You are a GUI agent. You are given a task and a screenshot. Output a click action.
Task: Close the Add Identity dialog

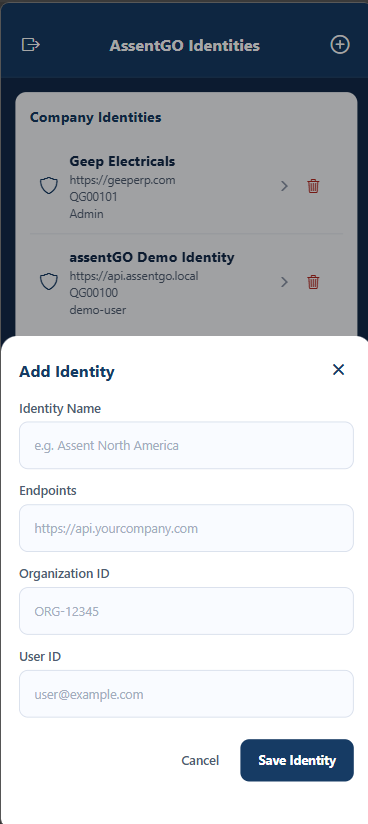point(339,369)
